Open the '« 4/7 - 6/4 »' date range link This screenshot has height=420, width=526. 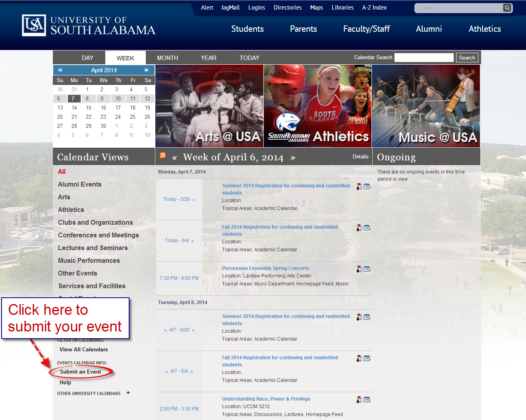coord(179,371)
